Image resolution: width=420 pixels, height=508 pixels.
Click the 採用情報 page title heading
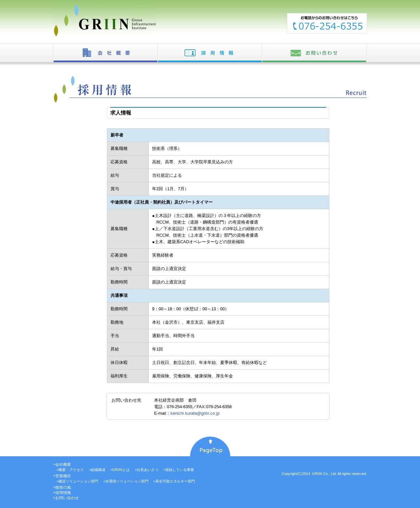pos(105,90)
